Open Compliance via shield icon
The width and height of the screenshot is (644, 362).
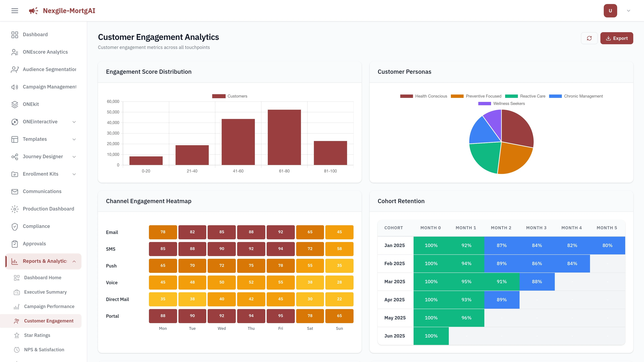coord(14,226)
